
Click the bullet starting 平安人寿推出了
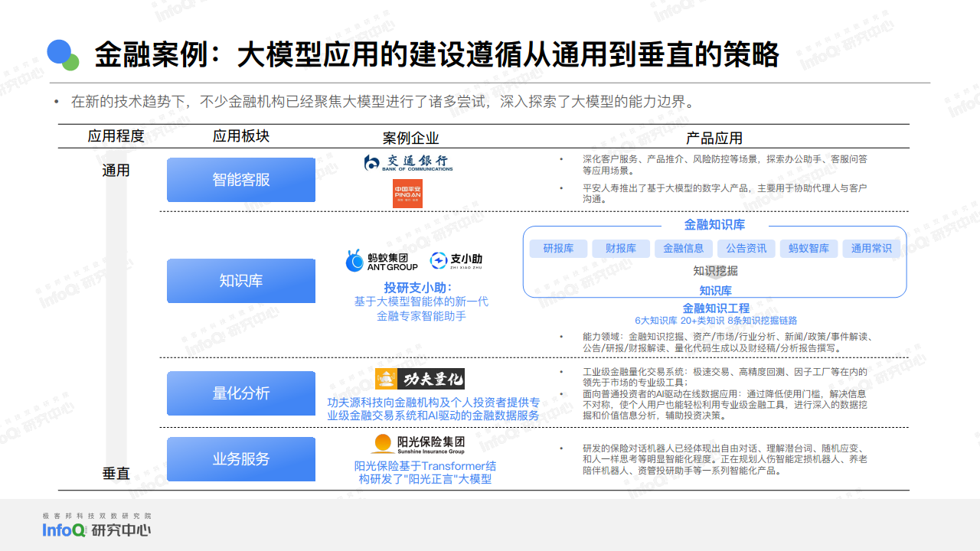(x=724, y=193)
